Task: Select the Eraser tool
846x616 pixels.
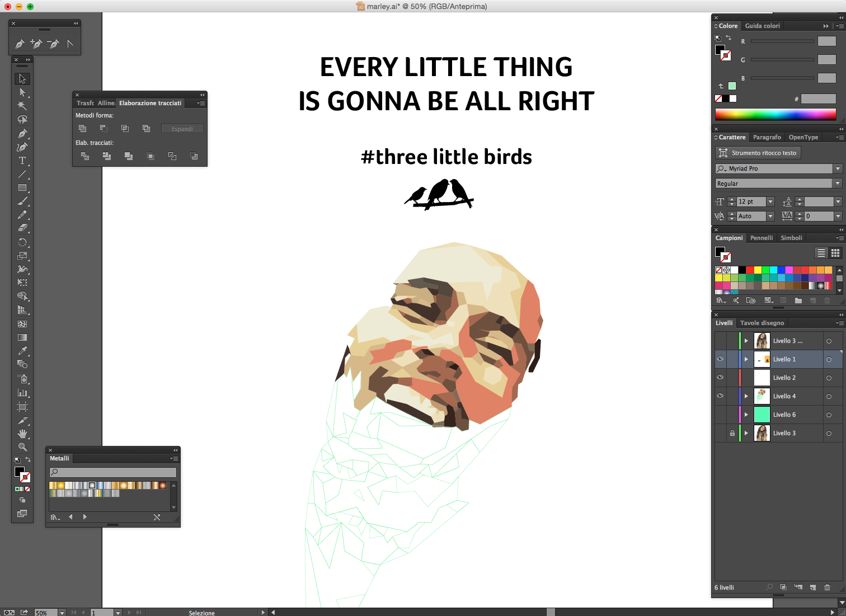Action: click(22, 228)
